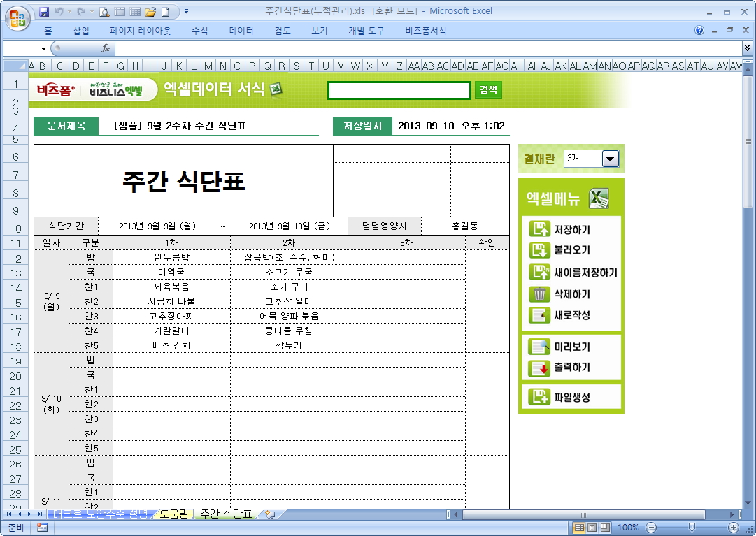Image resolution: width=756 pixels, height=536 pixels.
Task: Click the Open folder icon in quick access toolbar
Action: [x=150, y=12]
